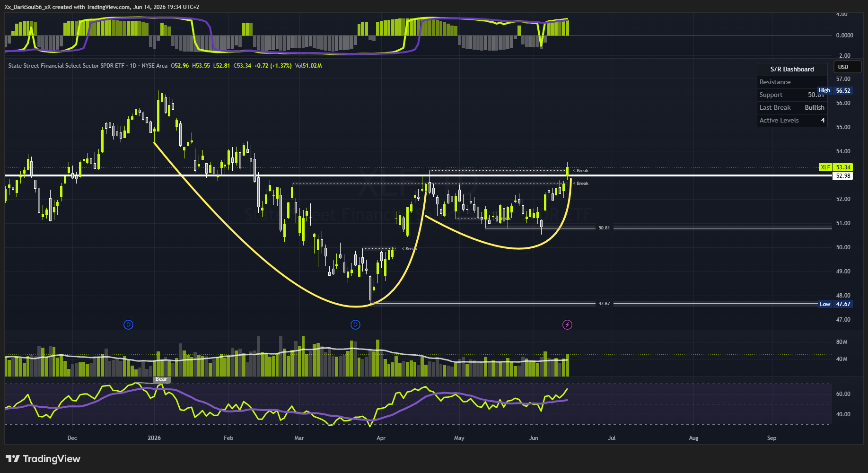Click the Low 47.67 price label
The image size is (868, 473).
835,304
